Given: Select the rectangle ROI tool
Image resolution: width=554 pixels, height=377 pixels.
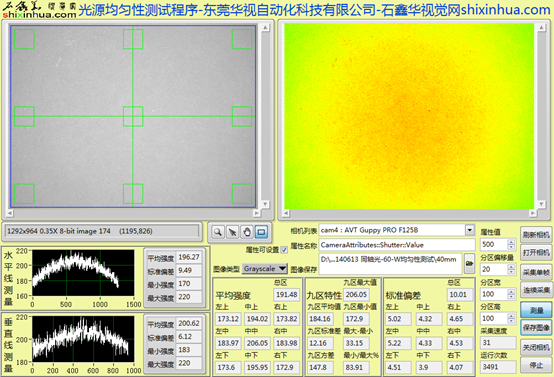Looking at the screenshot, I should [x=261, y=232].
